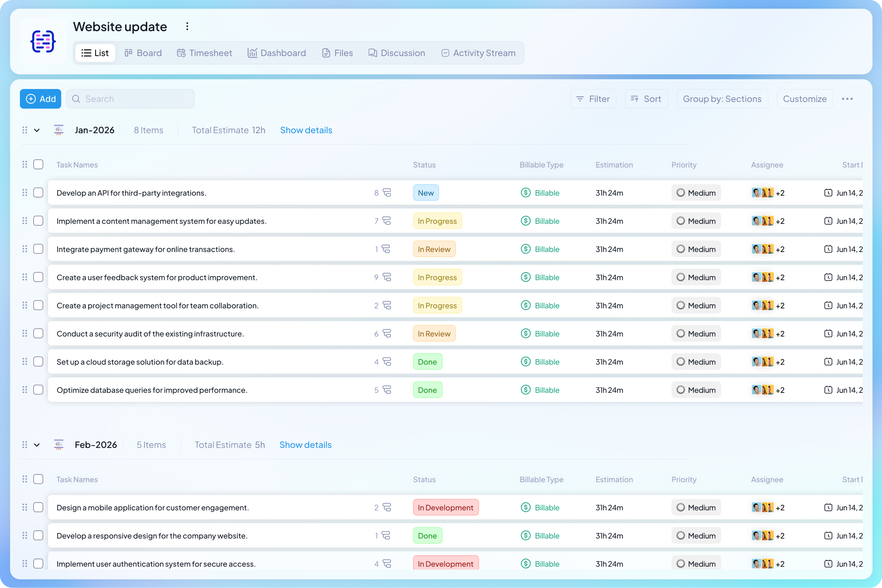Check the select-all checkbox in Jan-2026 header
This screenshot has width=882, height=588.
click(38, 164)
